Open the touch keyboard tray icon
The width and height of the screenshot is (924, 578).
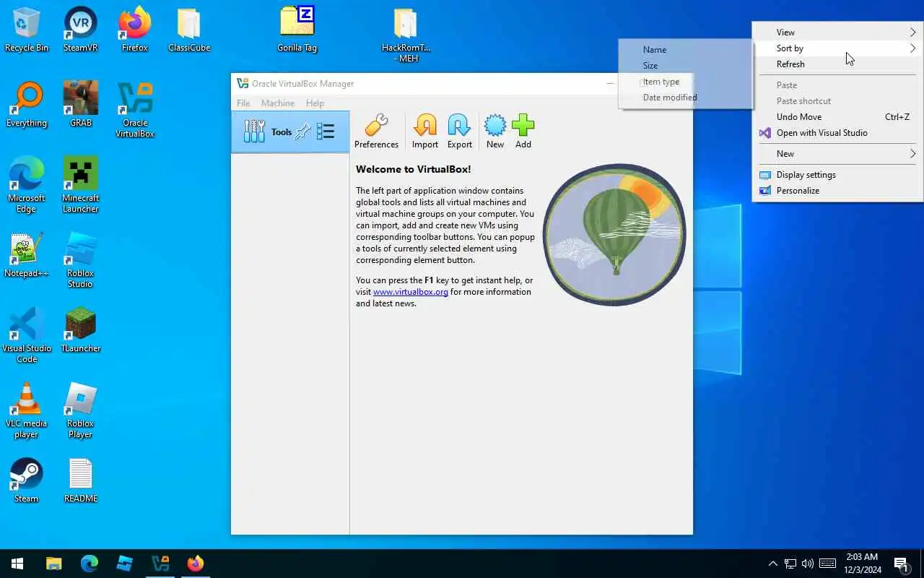tap(828, 564)
